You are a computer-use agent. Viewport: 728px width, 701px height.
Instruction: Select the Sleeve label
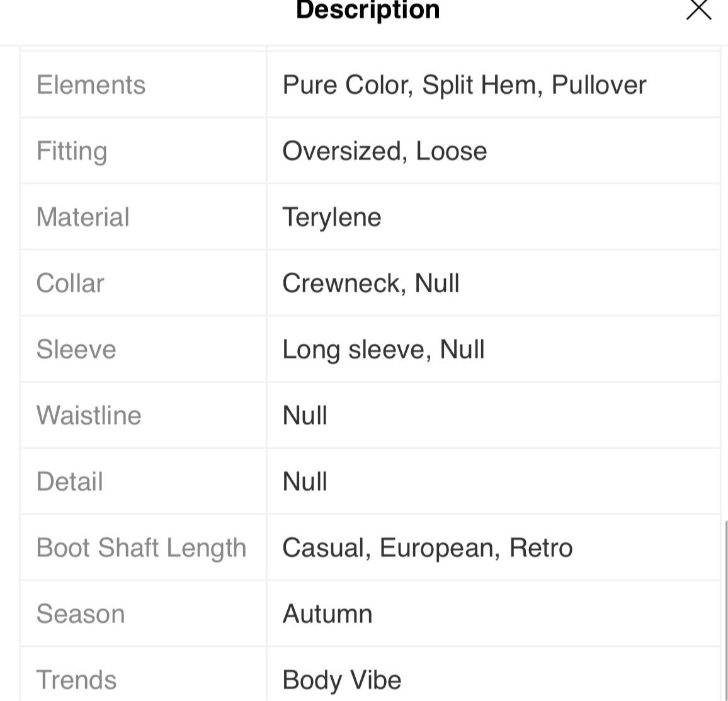click(x=76, y=350)
